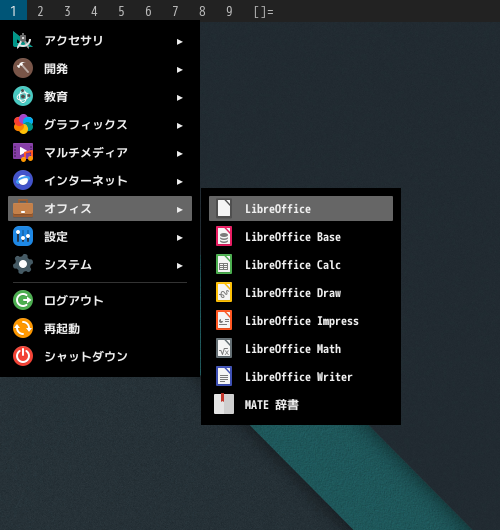Click the LibreOffice Impress orange icon
This screenshot has height=530, width=500.
(x=224, y=320)
